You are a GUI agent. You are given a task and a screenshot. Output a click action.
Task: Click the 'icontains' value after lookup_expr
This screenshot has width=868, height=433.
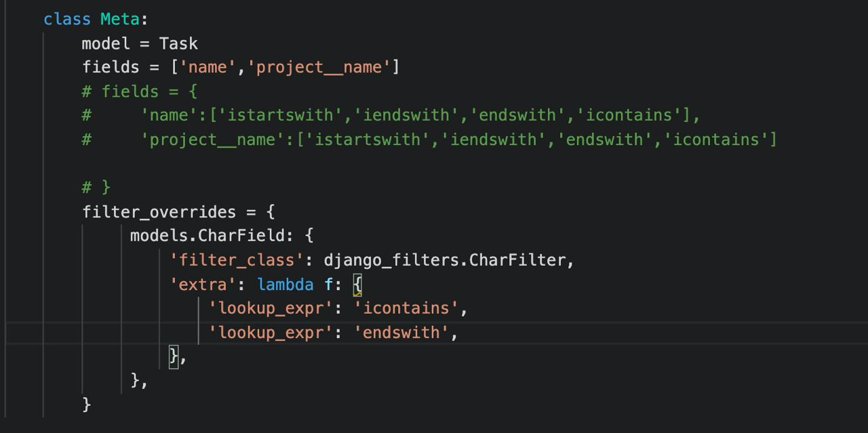[406, 308]
